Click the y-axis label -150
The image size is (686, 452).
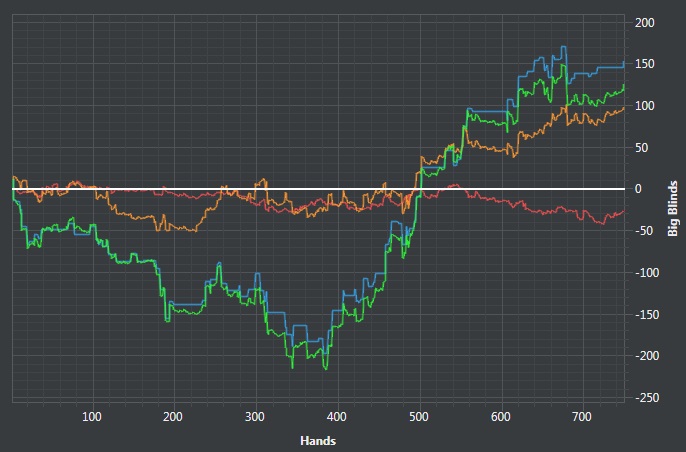click(x=647, y=314)
